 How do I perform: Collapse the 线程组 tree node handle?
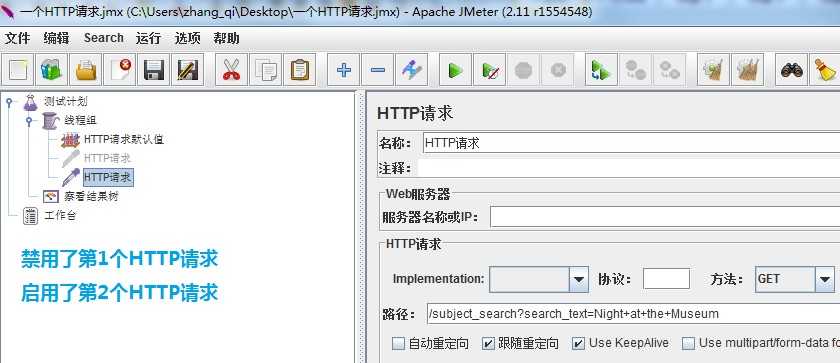29,120
